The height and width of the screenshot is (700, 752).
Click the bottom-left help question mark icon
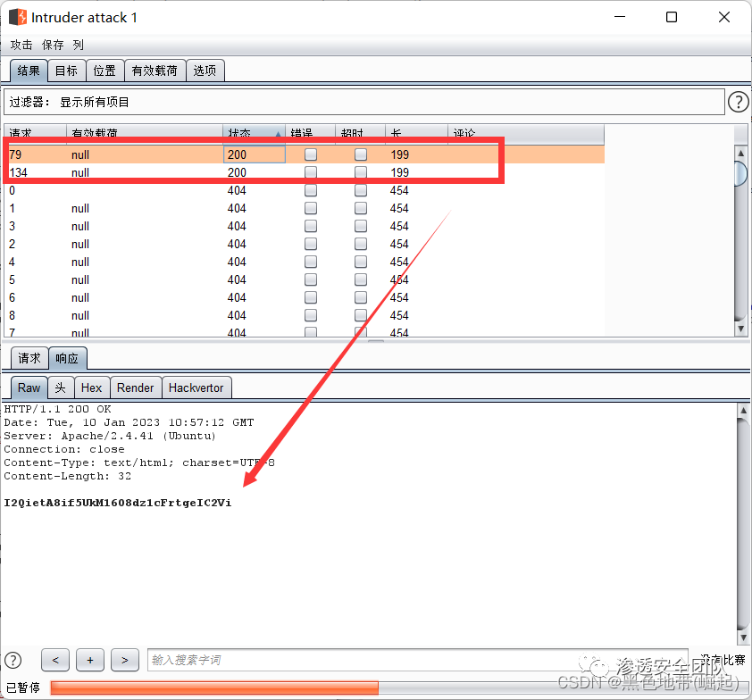13,660
